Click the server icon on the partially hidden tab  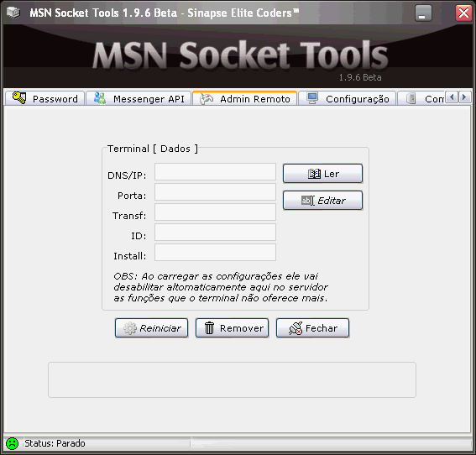411,98
